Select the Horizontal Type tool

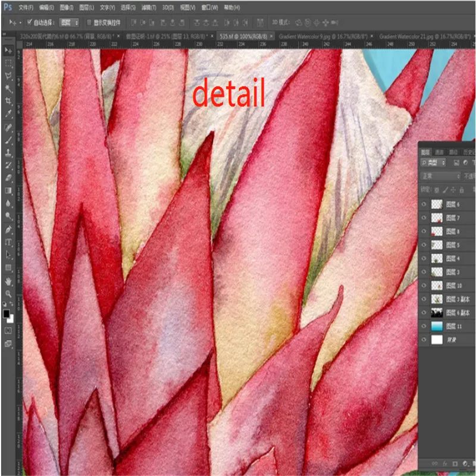click(x=8, y=242)
